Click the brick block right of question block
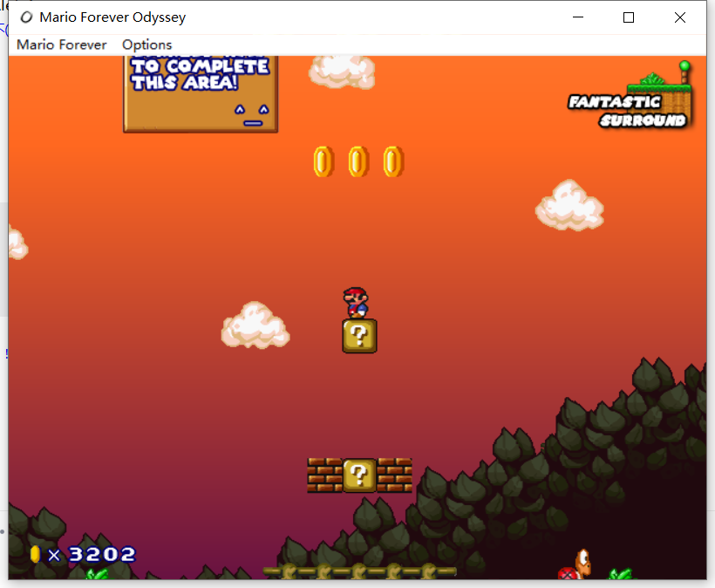 tap(394, 475)
